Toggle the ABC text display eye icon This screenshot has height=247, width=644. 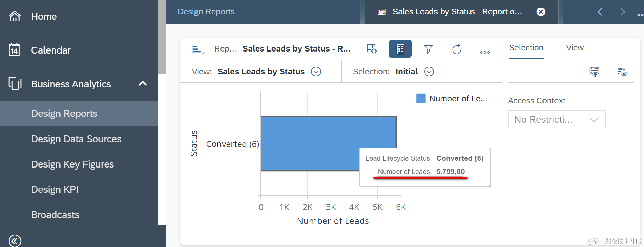pyautogui.click(x=622, y=72)
